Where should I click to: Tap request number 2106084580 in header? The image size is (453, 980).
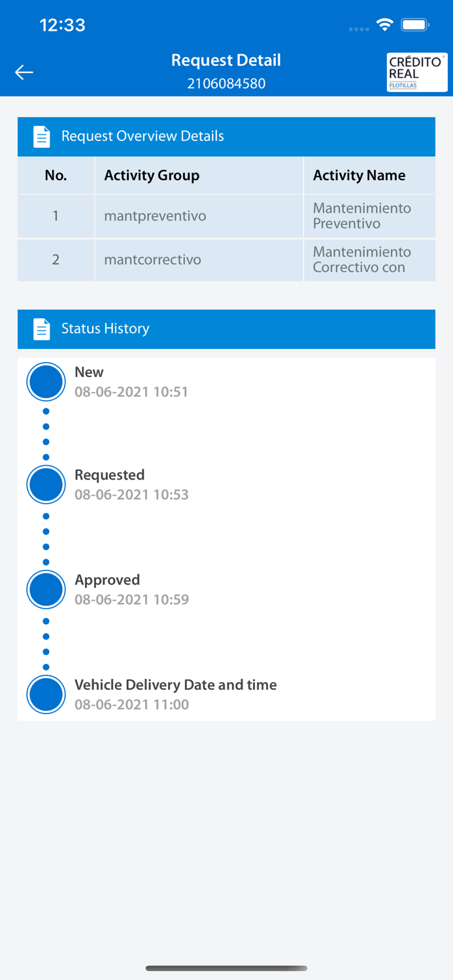coord(226,84)
